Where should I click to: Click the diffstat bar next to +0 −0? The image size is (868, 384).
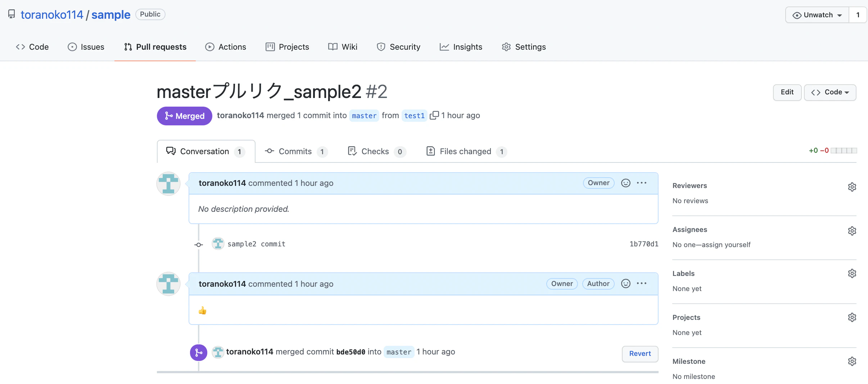[x=844, y=151]
